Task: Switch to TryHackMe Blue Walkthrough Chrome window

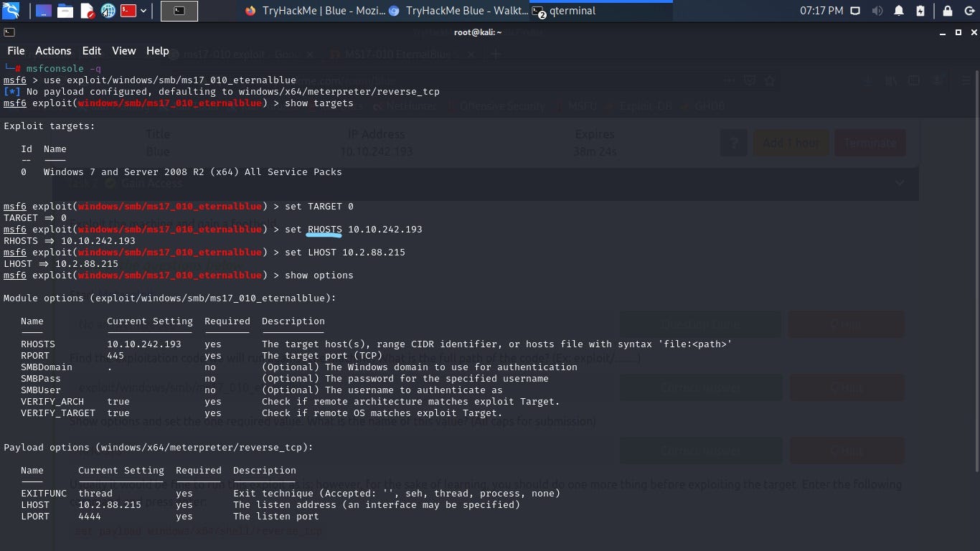Action: (x=458, y=11)
